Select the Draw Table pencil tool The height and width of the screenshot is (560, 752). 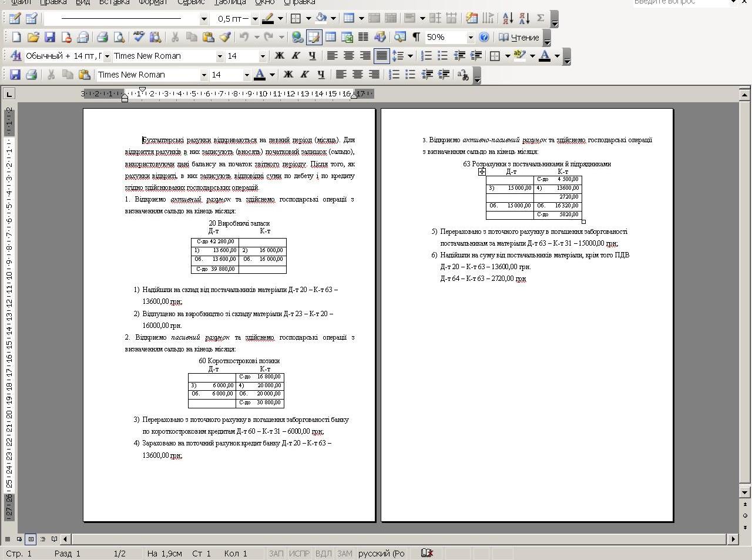[15, 18]
